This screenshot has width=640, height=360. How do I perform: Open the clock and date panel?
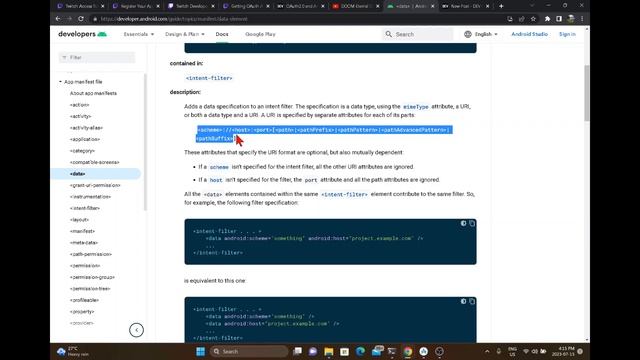point(563,351)
